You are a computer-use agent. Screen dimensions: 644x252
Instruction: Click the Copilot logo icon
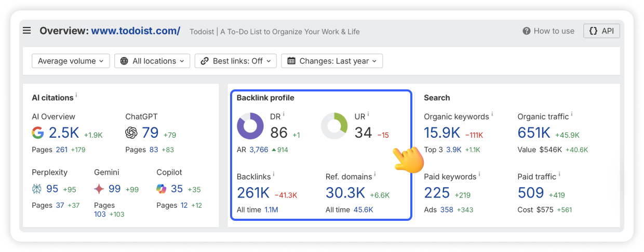tap(162, 189)
